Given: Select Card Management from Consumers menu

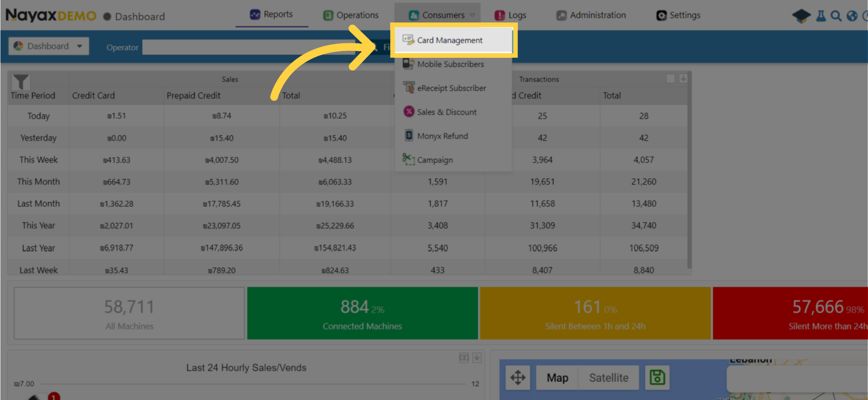Looking at the screenshot, I should coord(450,40).
